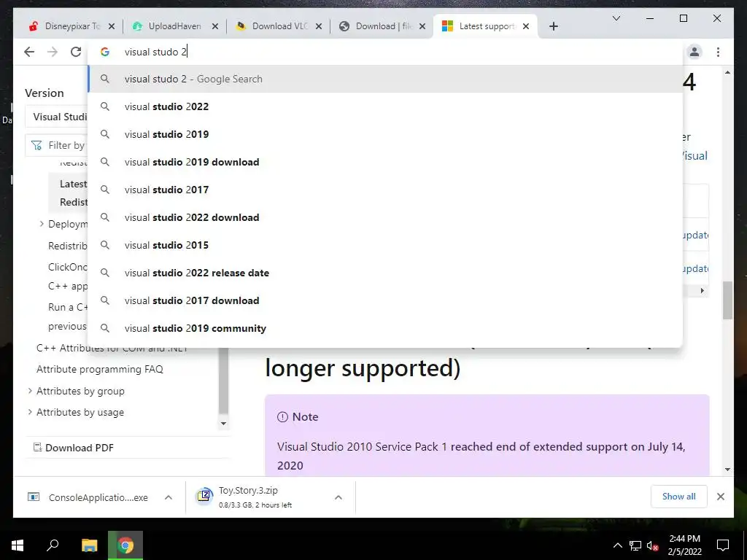747x560 pixels.
Task: Click the muted volume tray icon
Action: (x=653, y=545)
